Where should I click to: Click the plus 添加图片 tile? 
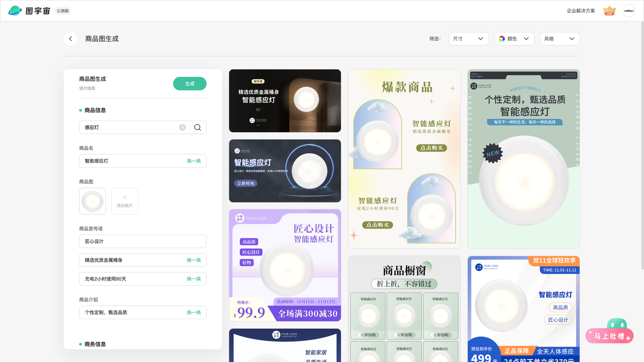[125, 201]
